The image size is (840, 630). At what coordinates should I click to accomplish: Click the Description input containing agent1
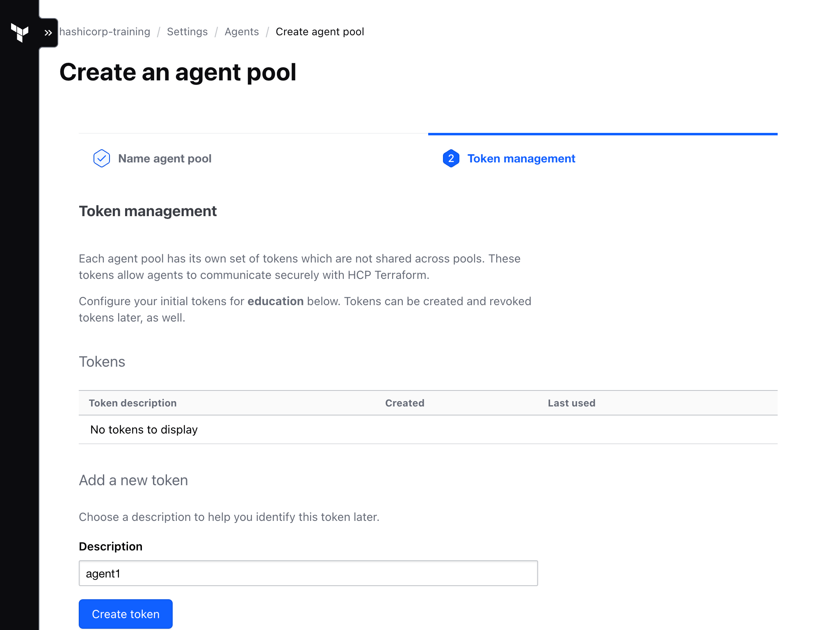pos(308,573)
